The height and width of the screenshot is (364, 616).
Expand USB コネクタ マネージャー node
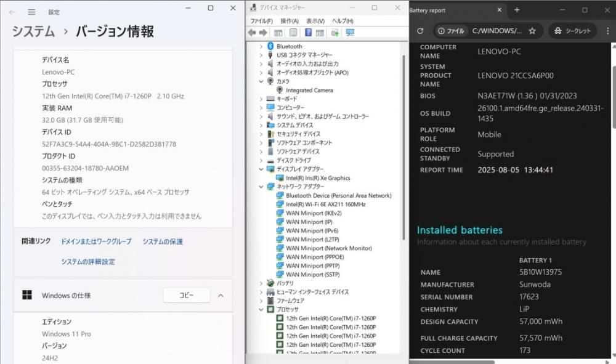(x=261, y=55)
